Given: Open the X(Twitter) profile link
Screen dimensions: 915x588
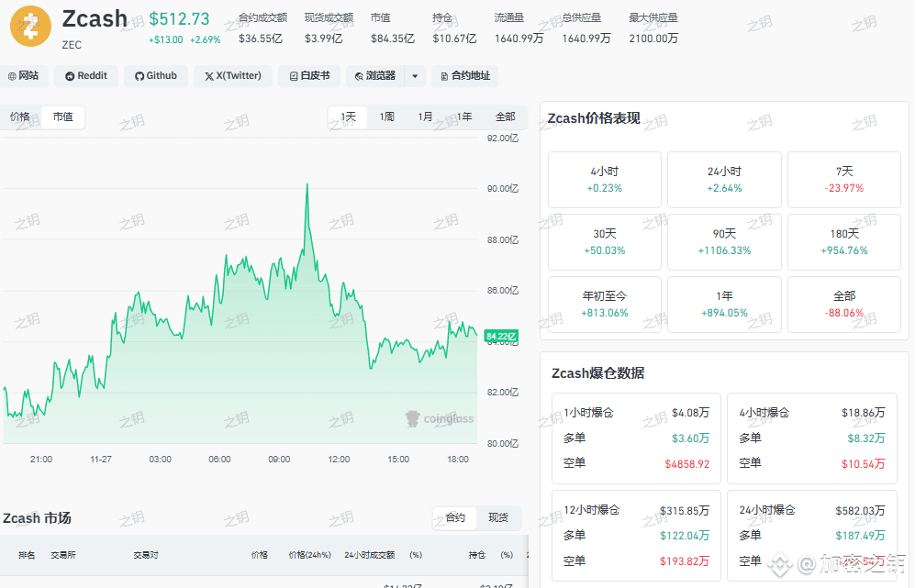Looking at the screenshot, I should tap(233, 76).
